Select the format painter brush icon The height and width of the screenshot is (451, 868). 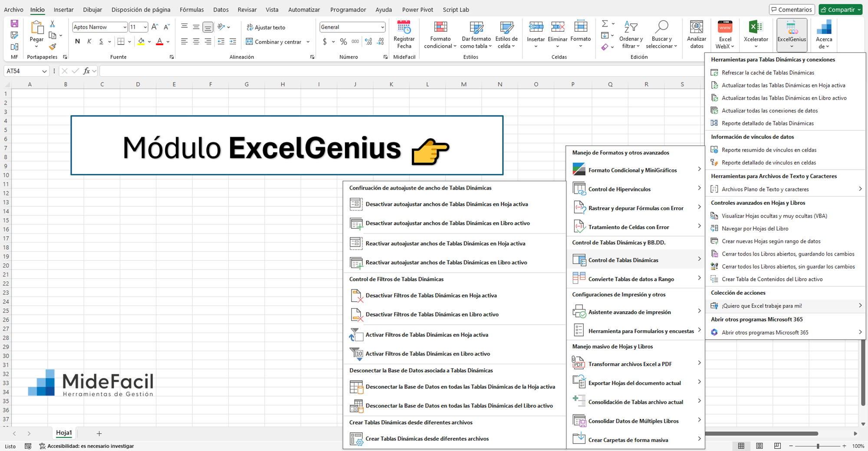point(53,47)
